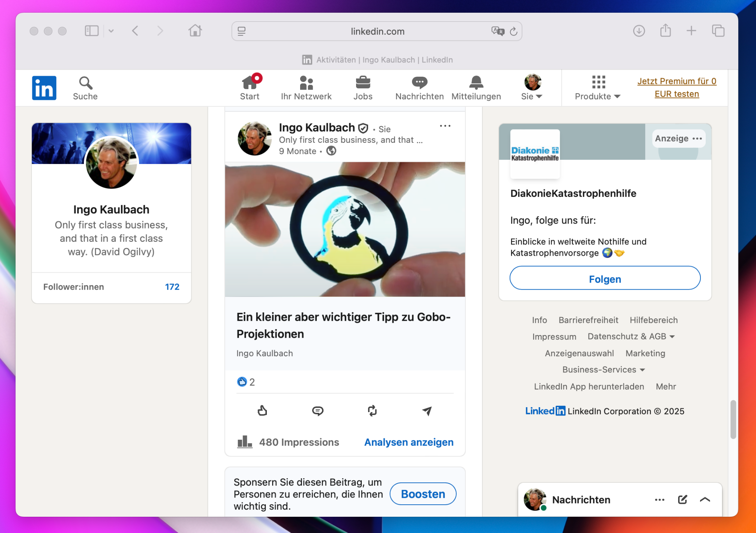Expand the Nachrichten chat panel chevron
This screenshot has height=533, width=756.
coord(705,500)
